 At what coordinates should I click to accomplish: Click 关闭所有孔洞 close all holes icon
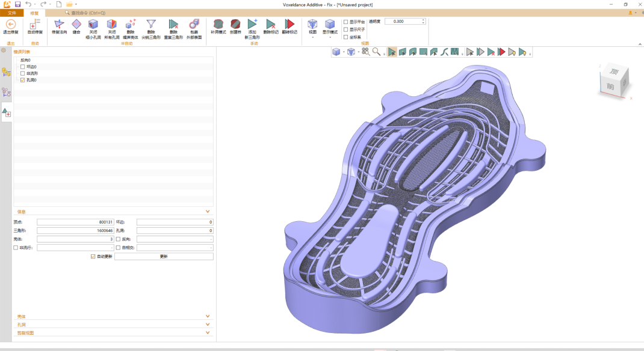[111, 24]
